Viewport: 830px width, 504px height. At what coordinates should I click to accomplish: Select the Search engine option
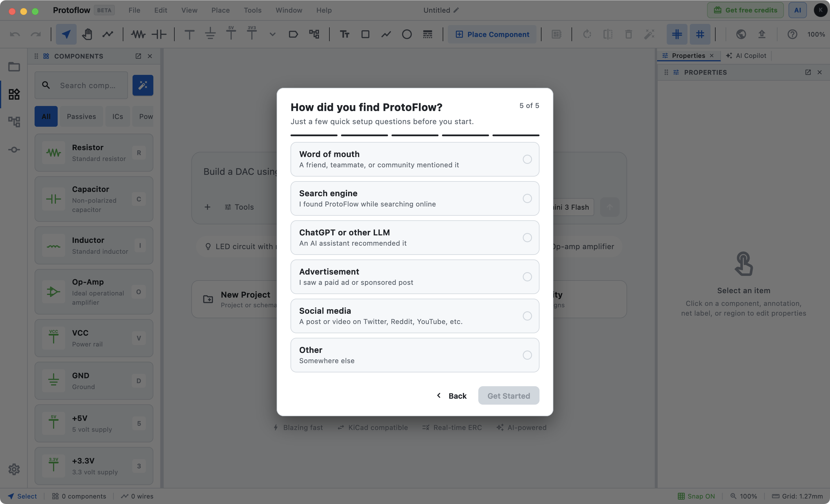coord(415,198)
